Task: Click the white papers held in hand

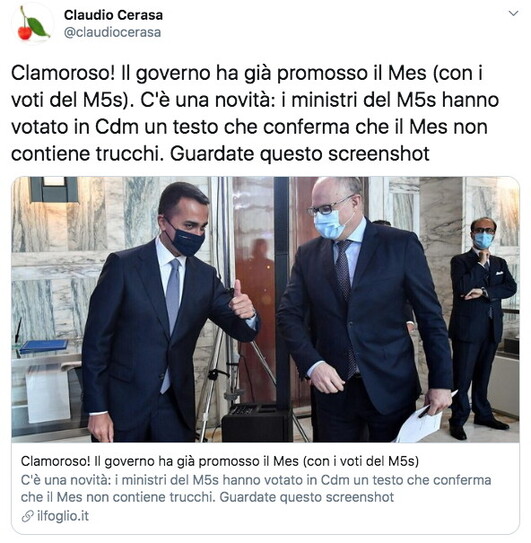Action: 421,424
